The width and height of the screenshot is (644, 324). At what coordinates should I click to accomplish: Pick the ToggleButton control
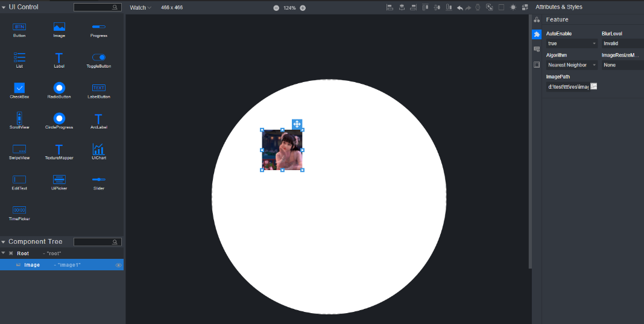(98, 58)
